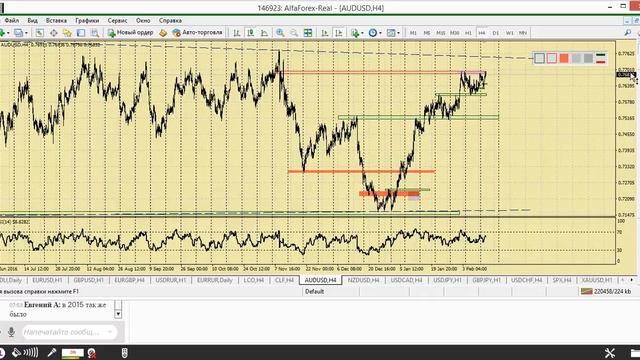Viewport: 640px width, 360px height.
Task: Toggle chart auto scroll icon
Action: (325, 33)
